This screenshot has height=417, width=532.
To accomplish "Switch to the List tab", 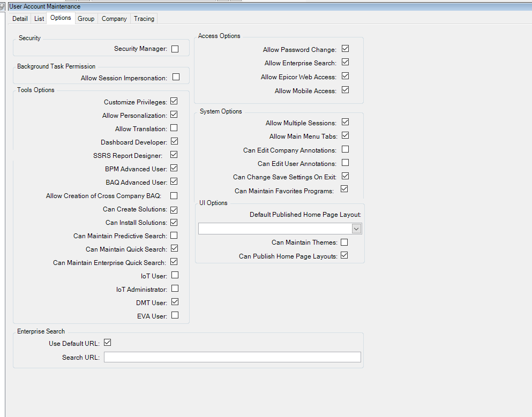I will coord(39,19).
